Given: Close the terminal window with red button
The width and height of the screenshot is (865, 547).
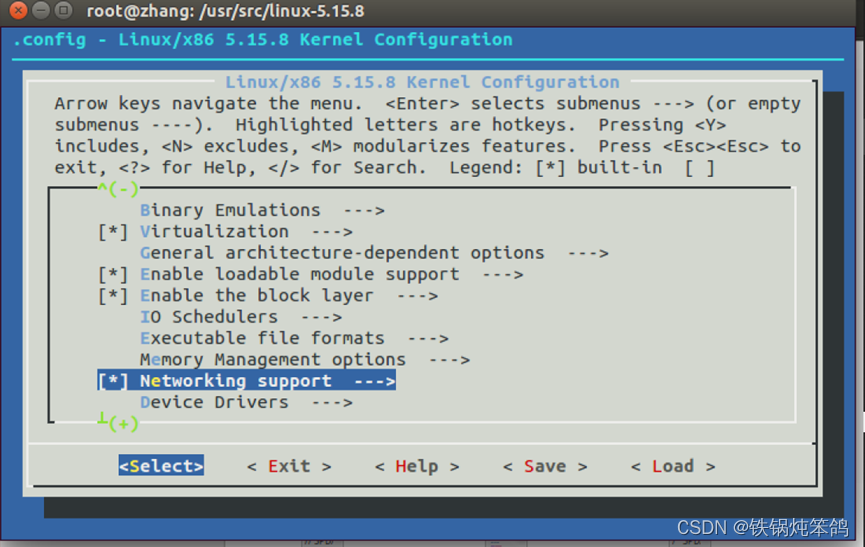Looking at the screenshot, I should click(18, 10).
